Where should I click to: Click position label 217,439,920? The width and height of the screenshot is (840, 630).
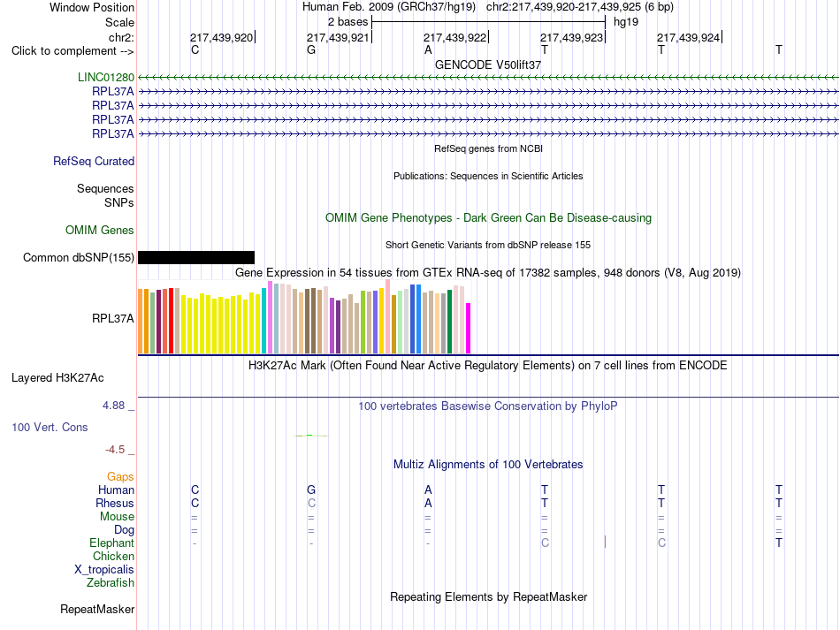pyautogui.click(x=221, y=37)
